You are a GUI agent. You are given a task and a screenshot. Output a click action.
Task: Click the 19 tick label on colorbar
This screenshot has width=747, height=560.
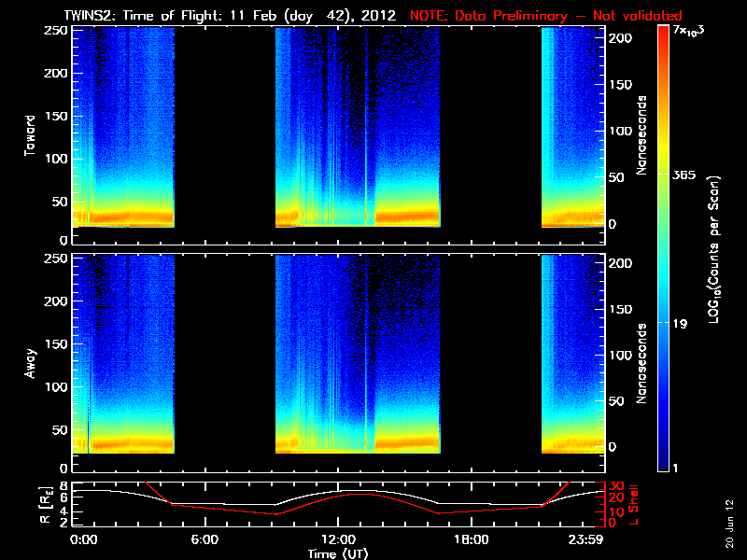coord(683,324)
